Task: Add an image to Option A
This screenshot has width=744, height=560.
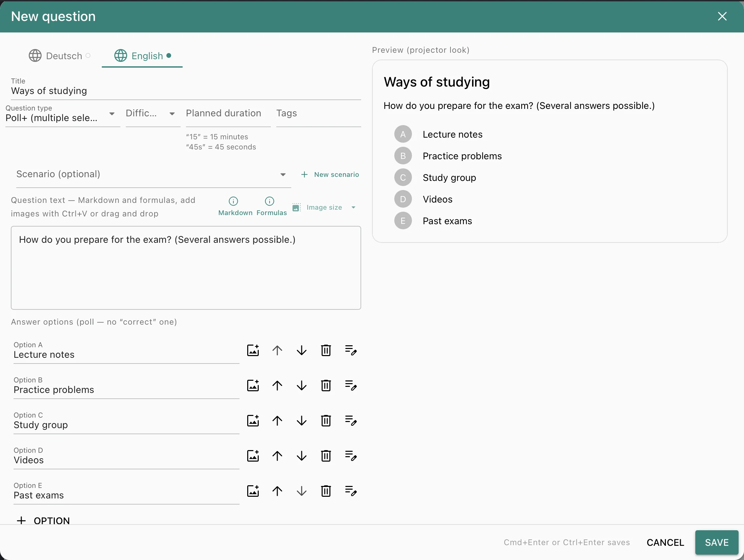Action: click(253, 350)
